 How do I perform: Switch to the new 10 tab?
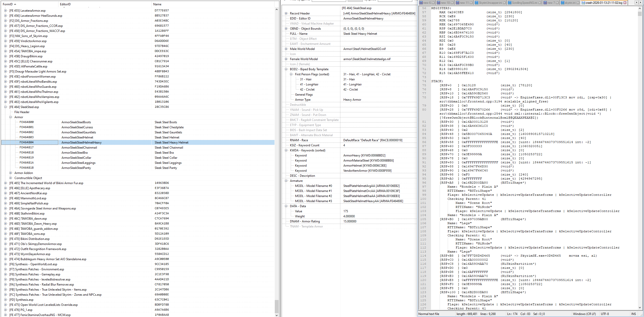pos(445,3)
